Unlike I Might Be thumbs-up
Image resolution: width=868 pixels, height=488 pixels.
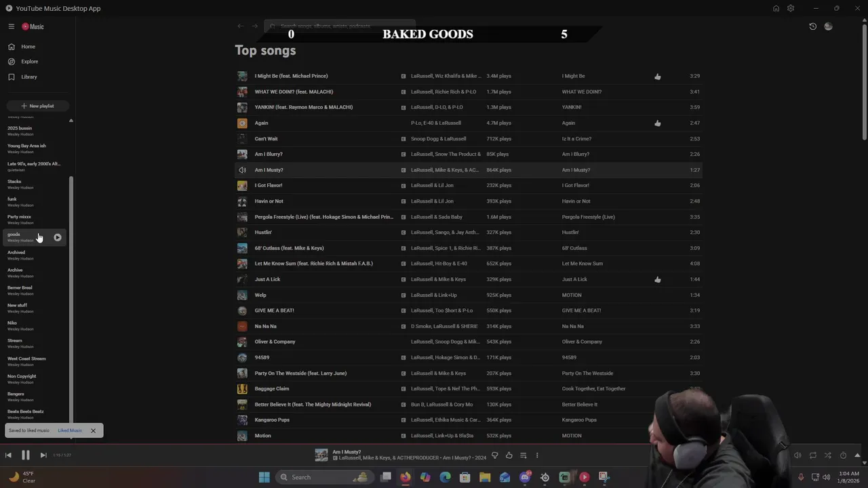tap(657, 77)
